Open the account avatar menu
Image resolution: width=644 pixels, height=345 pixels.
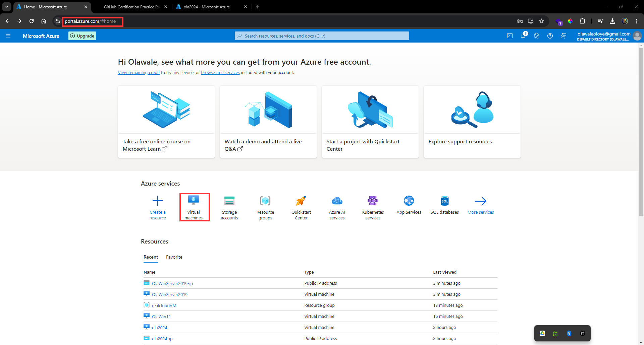pos(637,36)
